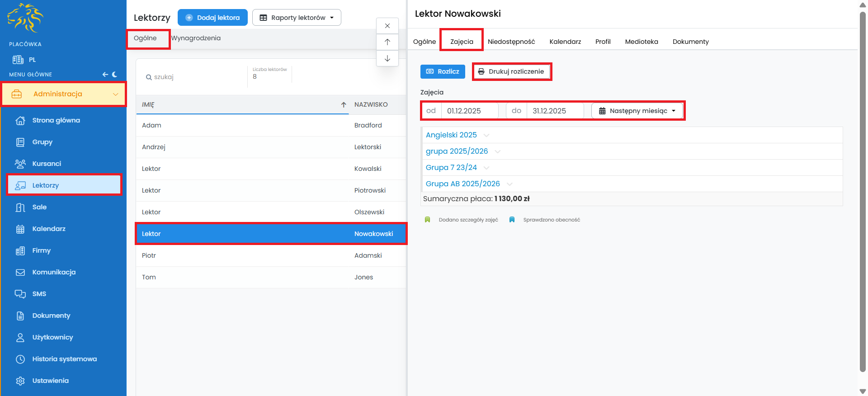
Task: Collapse the main menu sidebar arrow
Action: click(105, 74)
